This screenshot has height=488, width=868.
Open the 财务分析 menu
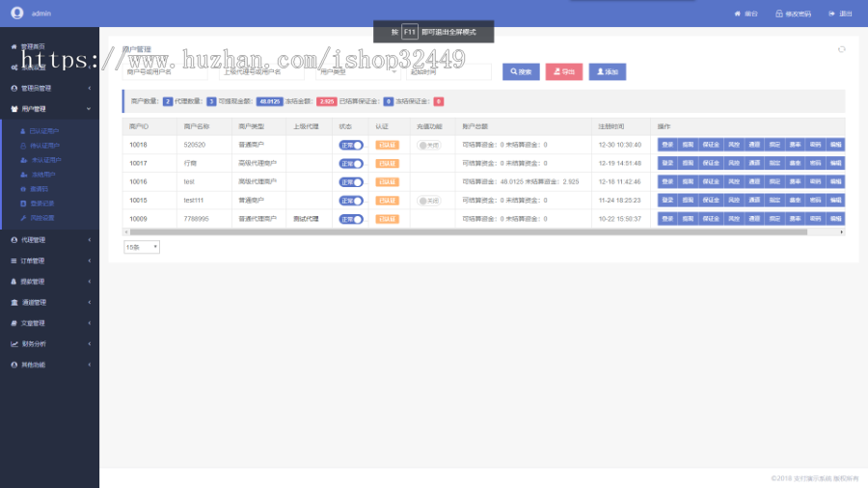tap(34, 343)
